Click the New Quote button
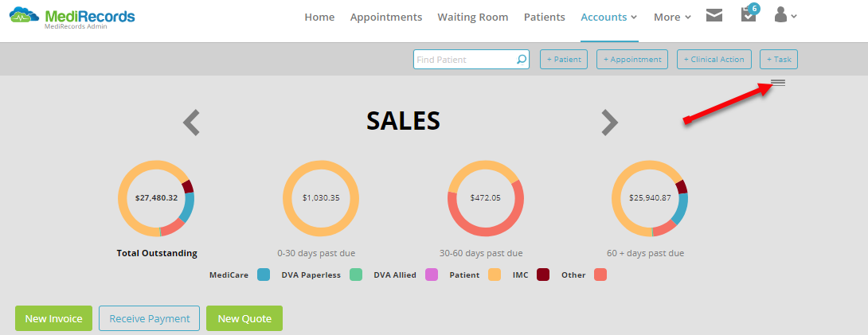The height and width of the screenshot is (335, 868). pos(244,318)
